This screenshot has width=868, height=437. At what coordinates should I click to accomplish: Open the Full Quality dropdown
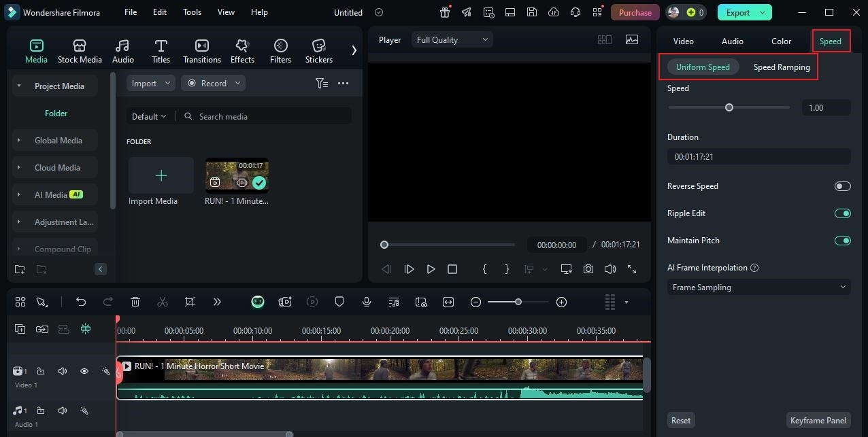click(452, 40)
